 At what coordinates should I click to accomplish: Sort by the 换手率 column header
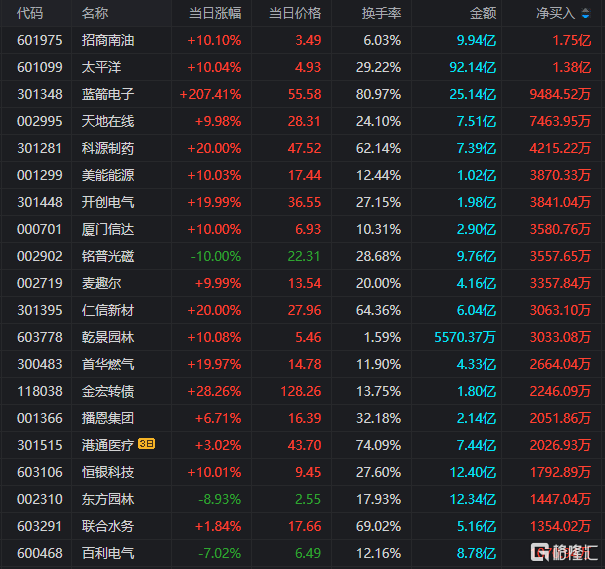click(x=382, y=14)
